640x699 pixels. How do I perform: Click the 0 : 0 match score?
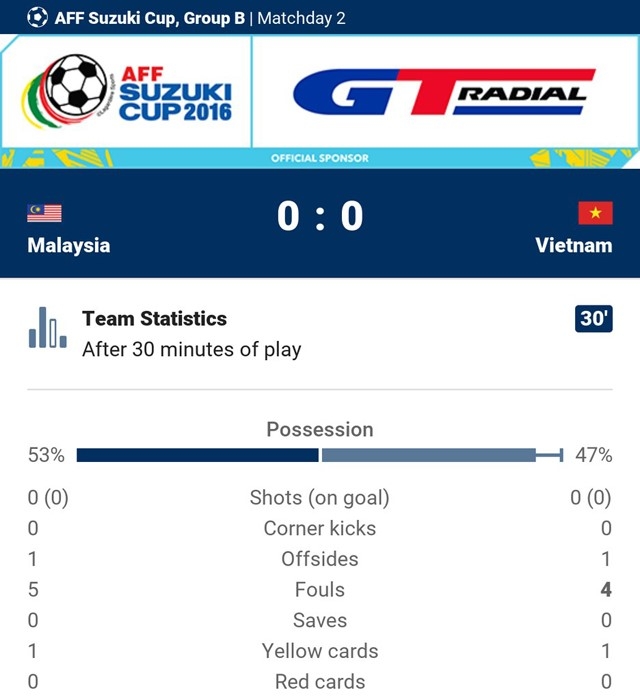[320, 216]
